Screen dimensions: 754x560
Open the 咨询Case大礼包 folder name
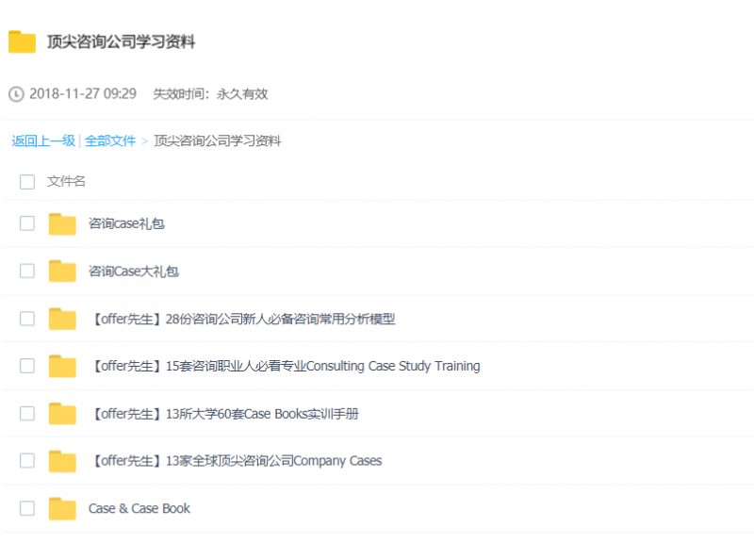point(134,272)
